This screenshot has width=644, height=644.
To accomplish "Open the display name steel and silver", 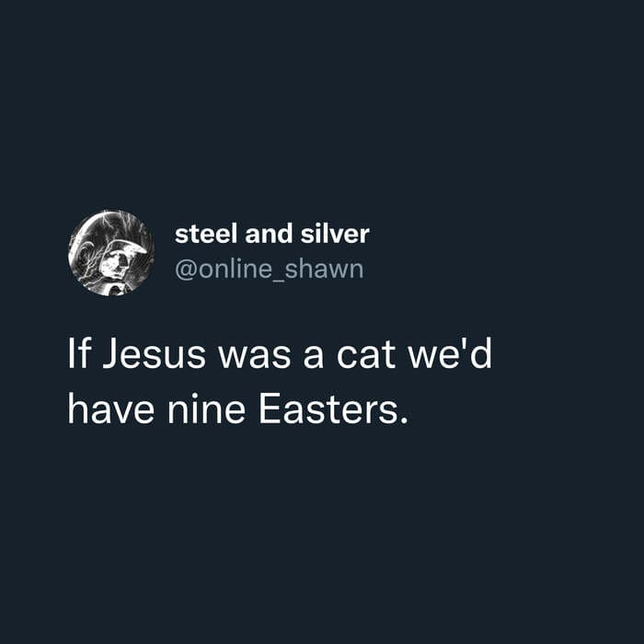I will (x=272, y=234).
